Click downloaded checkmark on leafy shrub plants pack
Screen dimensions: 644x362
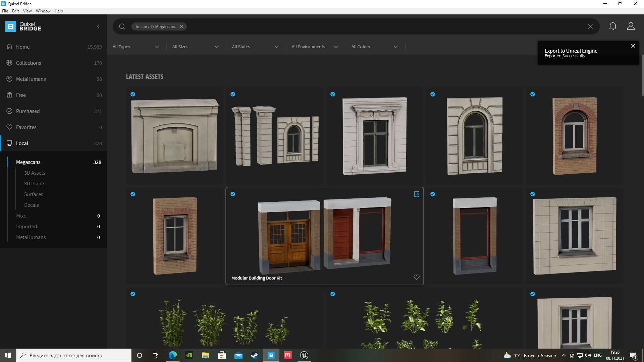coord(333,294)
